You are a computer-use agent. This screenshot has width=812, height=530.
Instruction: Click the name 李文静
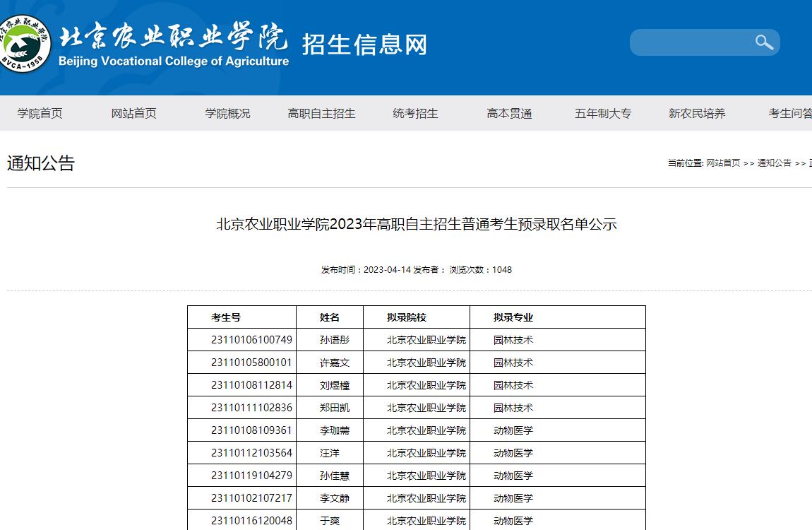tap(335, 498)
